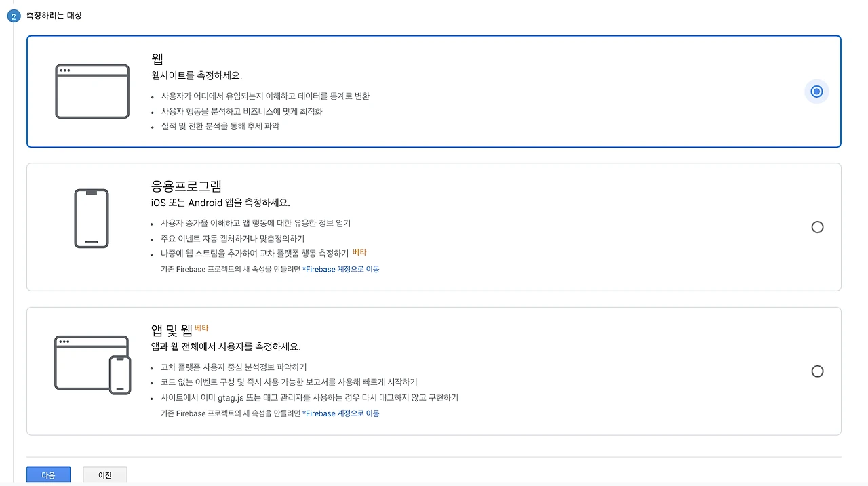Click the 베타 badge beside 앱 및 웹 title
Screen dimensions: 868x486
pyautogui.click(x=201, y=328)
